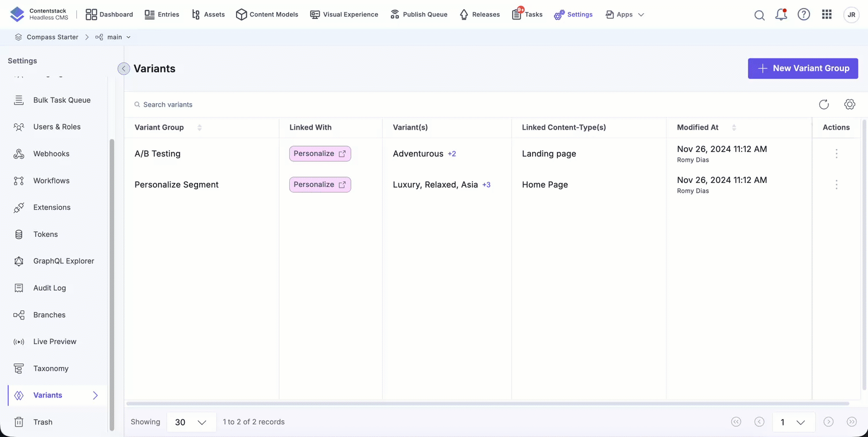The image size is (868, 437).
Task: Go to Content Models tab
Action: [x=267, y=15]
